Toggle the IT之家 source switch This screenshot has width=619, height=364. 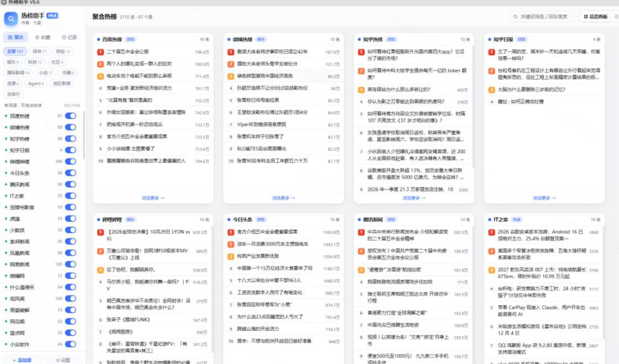(x=71, y=196)
